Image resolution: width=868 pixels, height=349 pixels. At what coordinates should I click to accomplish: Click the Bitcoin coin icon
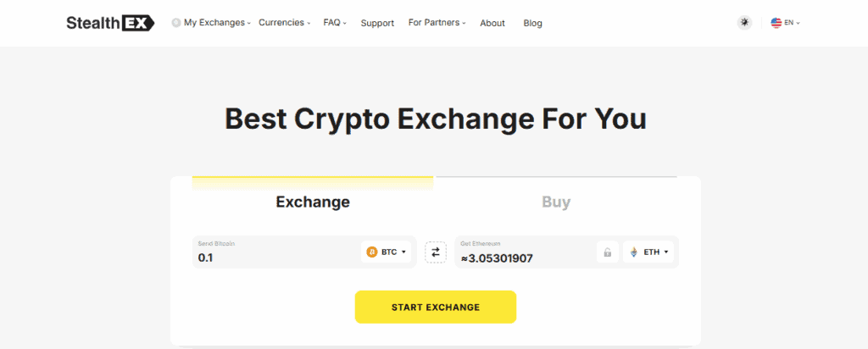click(x=371, y=252)
